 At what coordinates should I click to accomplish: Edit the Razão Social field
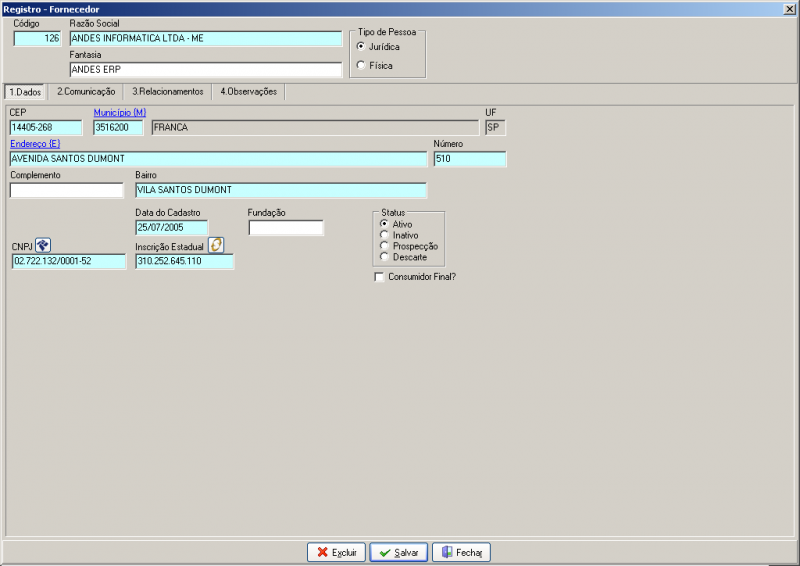(206, 38)
